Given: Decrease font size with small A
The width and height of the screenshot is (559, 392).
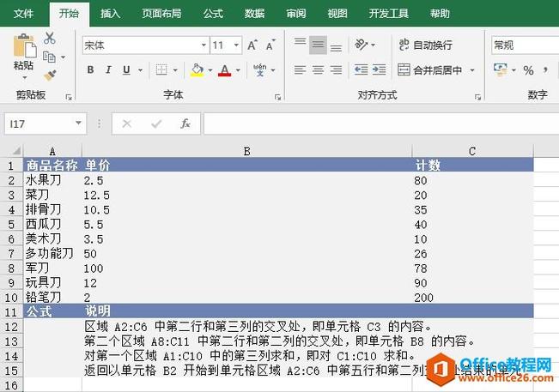Looking at the screenshot, I should (x=270, y=45).
